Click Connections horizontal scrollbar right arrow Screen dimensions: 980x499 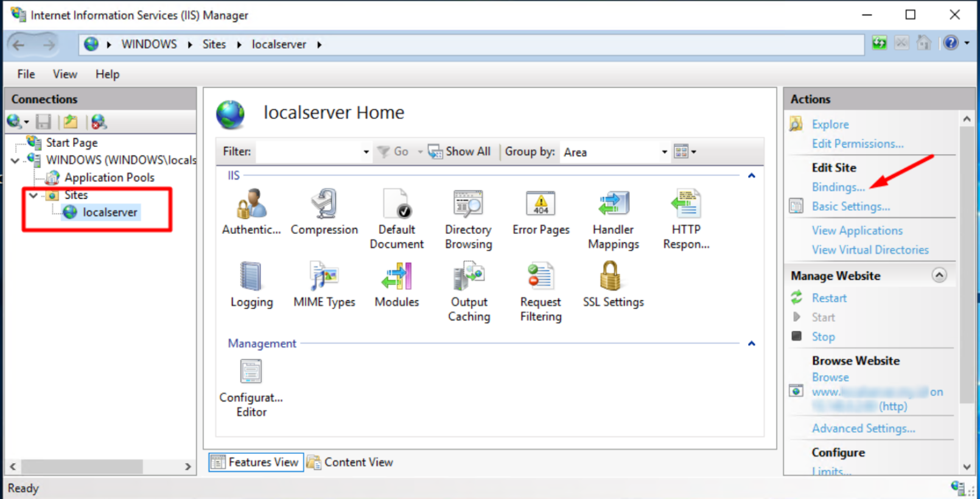(188, 467)
